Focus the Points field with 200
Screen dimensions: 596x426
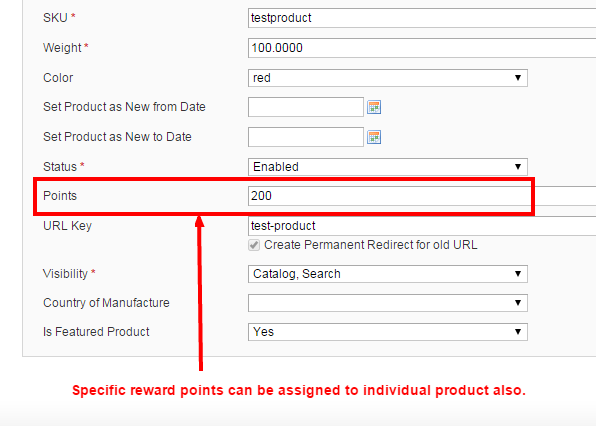[x=422, y=196]
